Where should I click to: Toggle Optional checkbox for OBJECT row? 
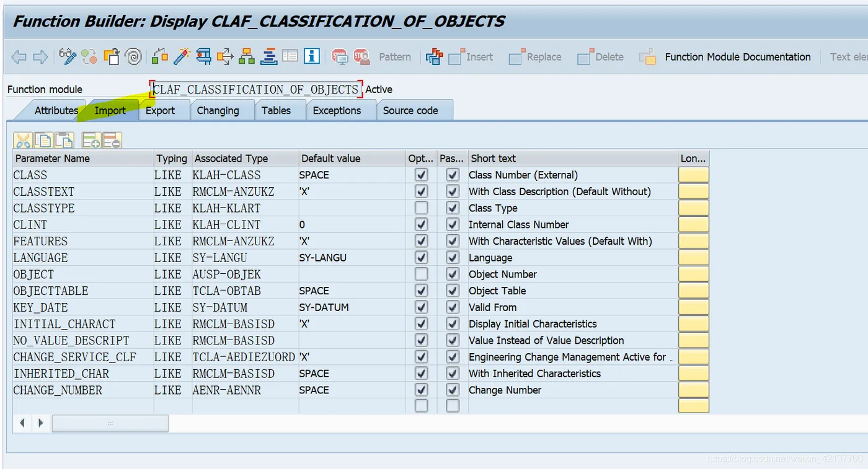click(x=422, y=274)
